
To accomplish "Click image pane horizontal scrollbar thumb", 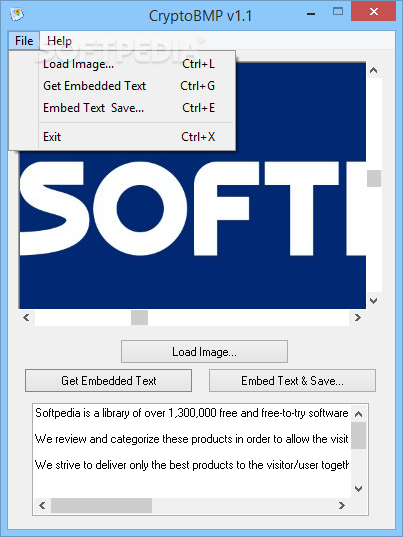I will [139, 317].
